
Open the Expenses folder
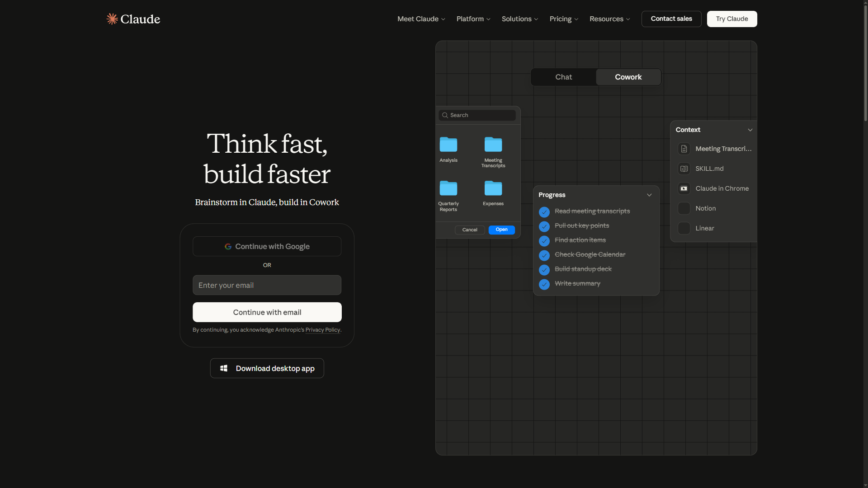(x=493, y=193)
